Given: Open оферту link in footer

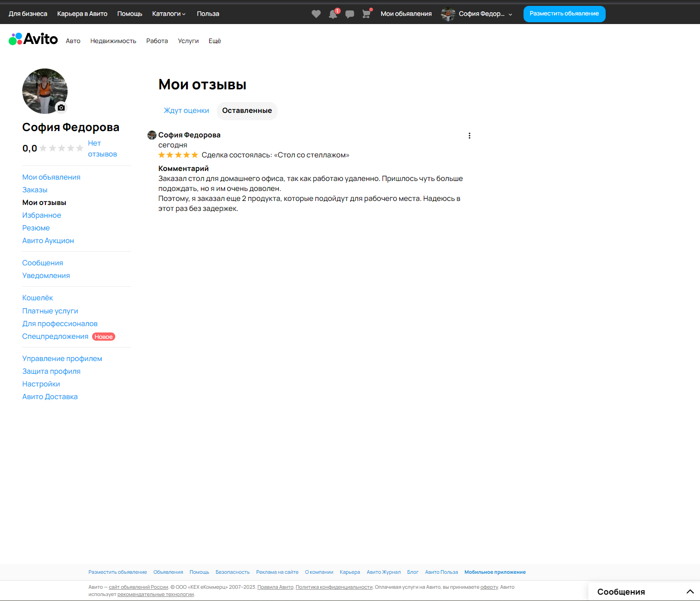Looking at the screenshot, I should pyautogui.click(x=489, y=587).
